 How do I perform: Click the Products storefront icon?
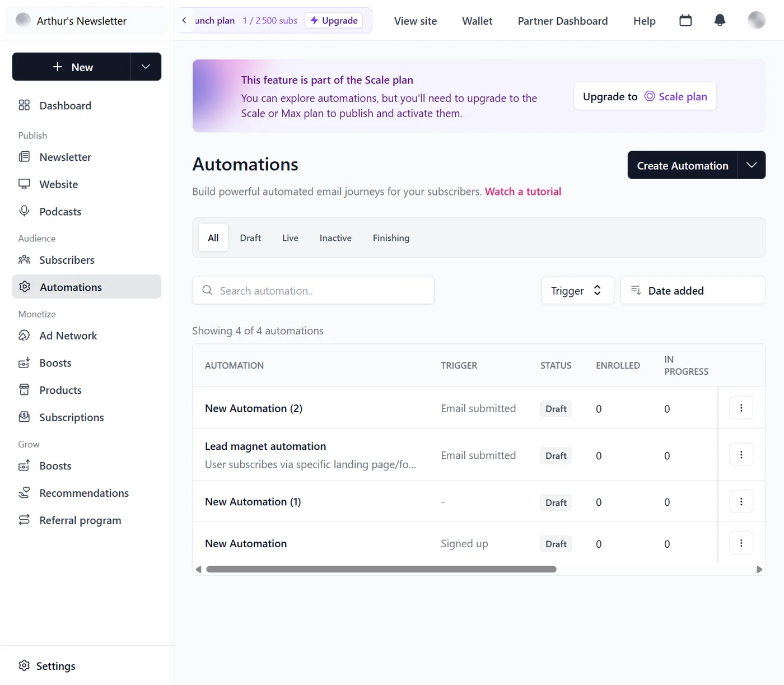point(24,390)
